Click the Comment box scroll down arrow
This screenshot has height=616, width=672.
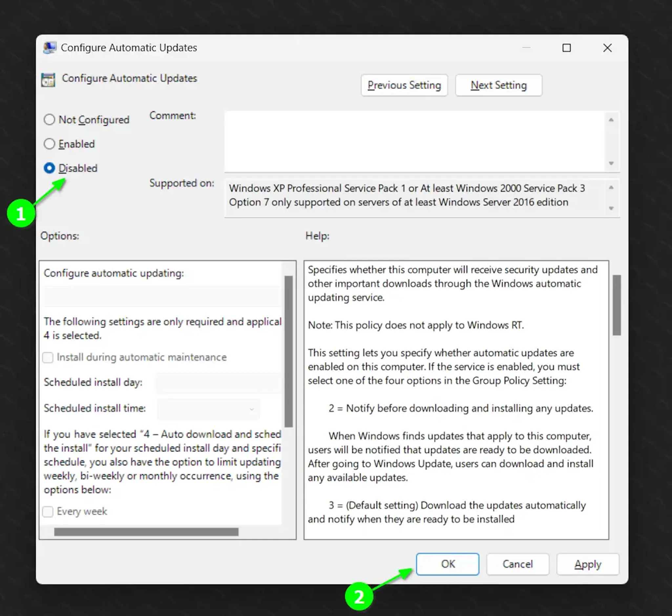coord(611,163)
